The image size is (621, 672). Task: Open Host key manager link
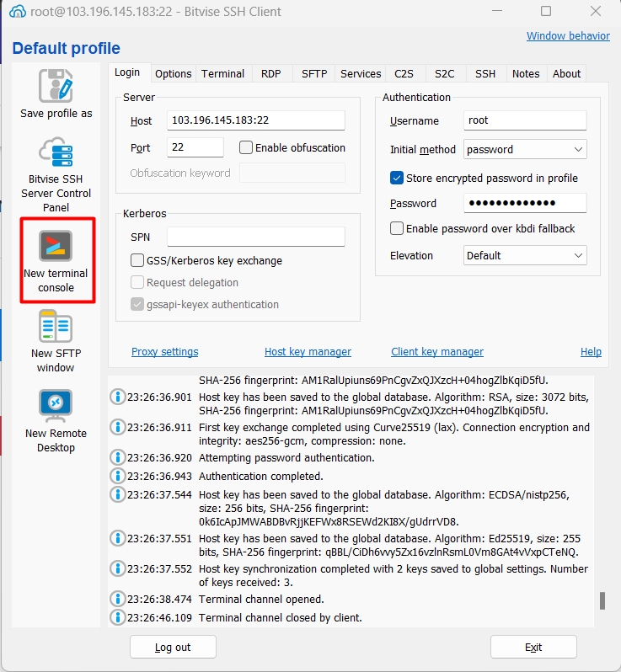pos(308,352)
